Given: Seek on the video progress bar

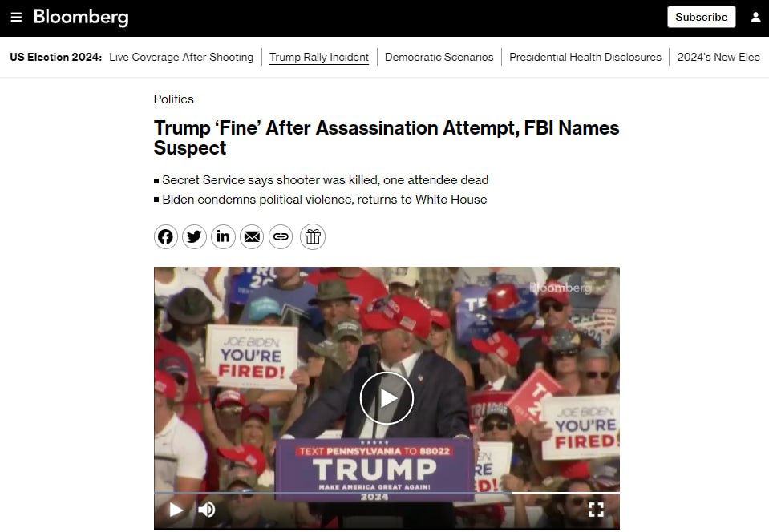Looking at the screenshot, I should [387, 492].
